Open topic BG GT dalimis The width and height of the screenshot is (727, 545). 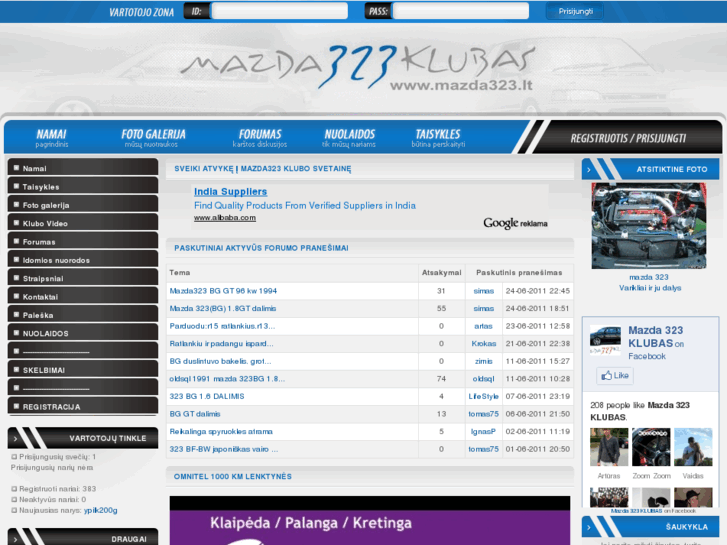(x=195, y=414)
